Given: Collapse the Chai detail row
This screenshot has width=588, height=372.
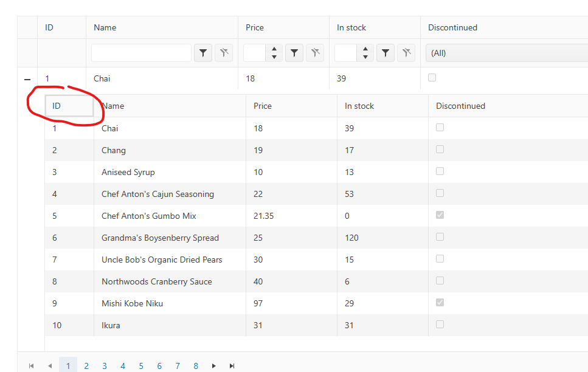Looking at the screenshot, I should click(x=27, y=78).
